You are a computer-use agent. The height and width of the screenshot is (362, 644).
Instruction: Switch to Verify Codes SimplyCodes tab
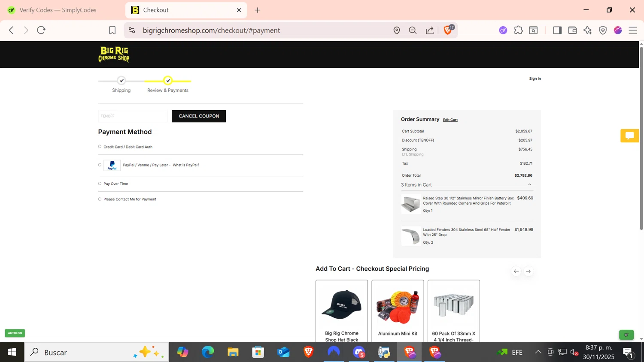[58, 10]
